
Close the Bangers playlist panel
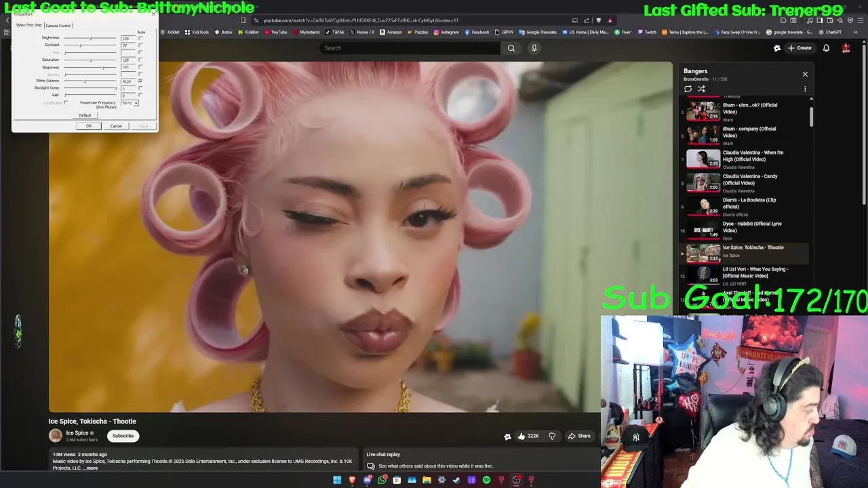(x=805, y=74)
